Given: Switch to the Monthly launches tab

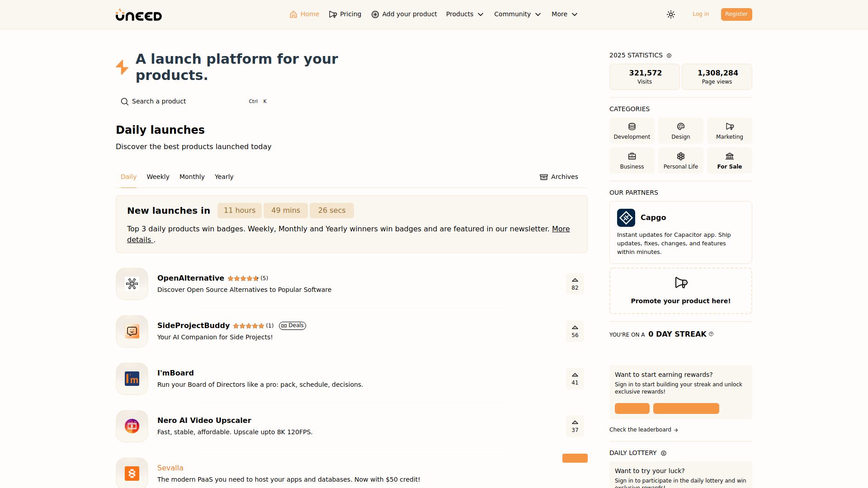Looking at the screenshot, I should coord(192,177).
